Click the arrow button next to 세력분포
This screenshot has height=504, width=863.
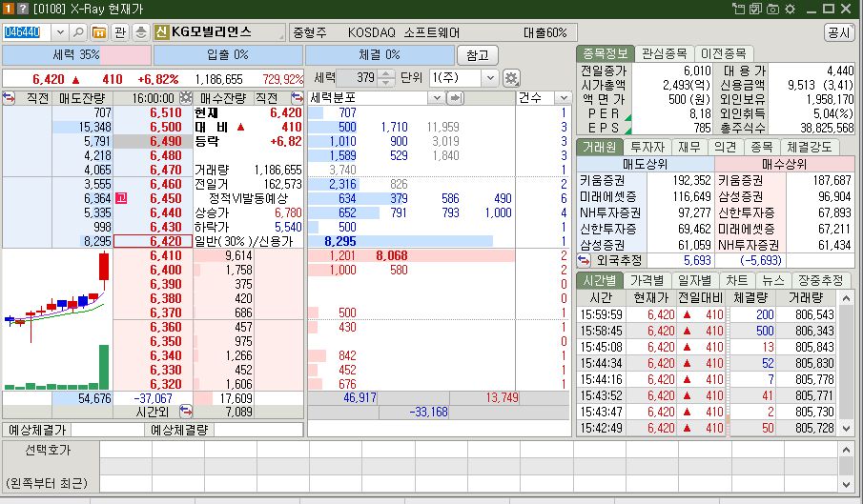tap(455, 98)
